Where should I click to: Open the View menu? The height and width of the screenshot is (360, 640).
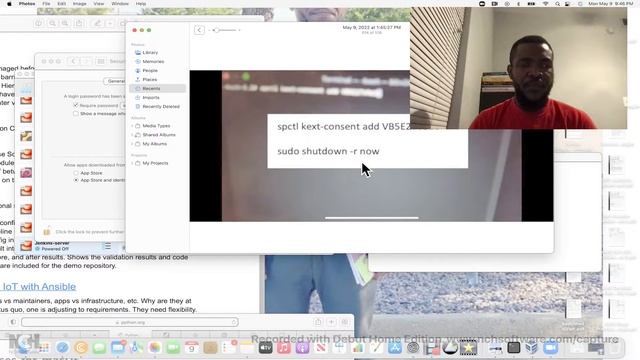[98, 4]
